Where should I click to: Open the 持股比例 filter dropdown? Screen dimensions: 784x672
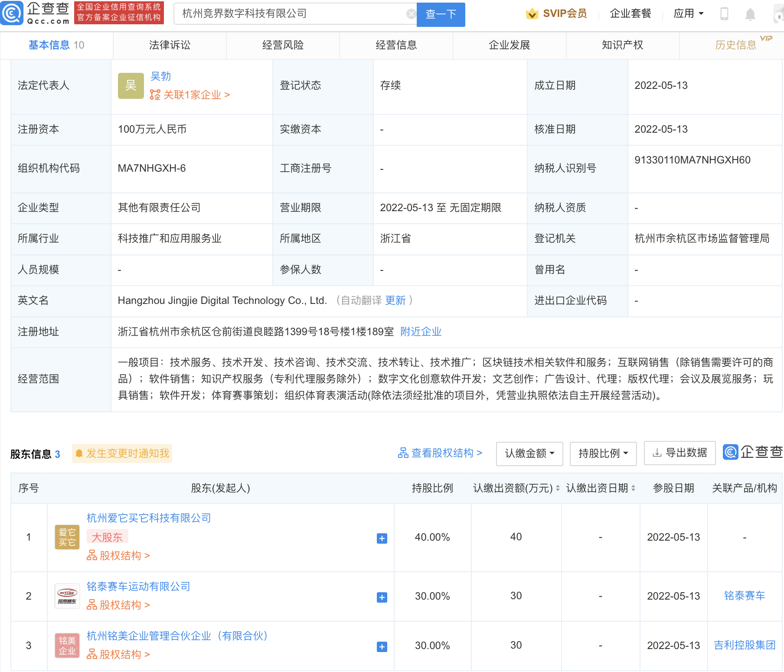[603, 453]
